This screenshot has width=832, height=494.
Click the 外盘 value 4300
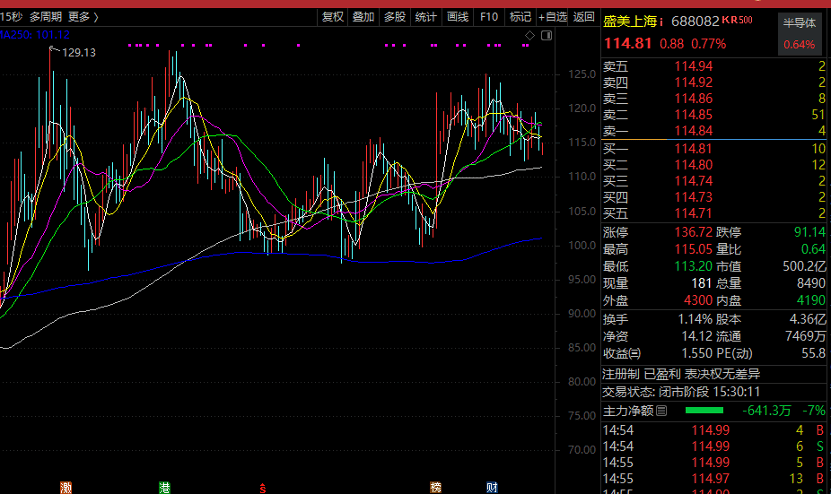click(x=698, y=300)
